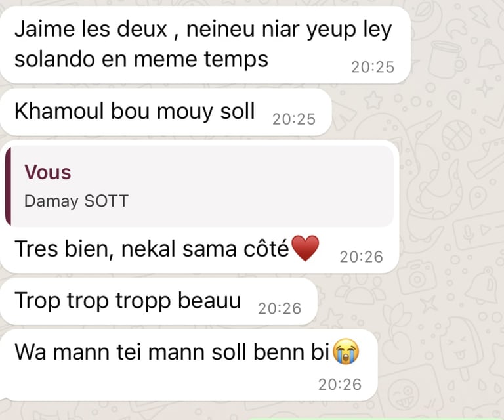504x420 pixels.
Task: Click the 20:26 timestamp beside heart message
Action: click(362, 257)
